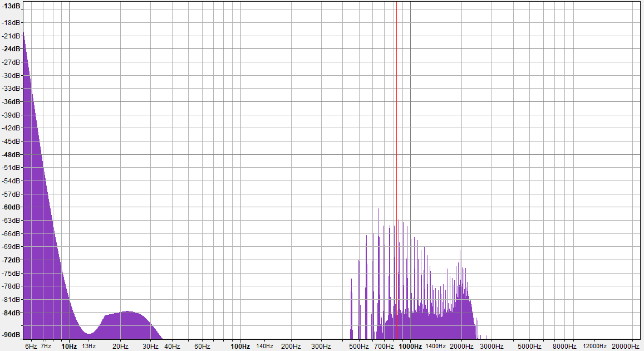This screenshot has height=351, width=644.
Task: Click the 5000Hz frequency label
Action: (x=529, y=347)
